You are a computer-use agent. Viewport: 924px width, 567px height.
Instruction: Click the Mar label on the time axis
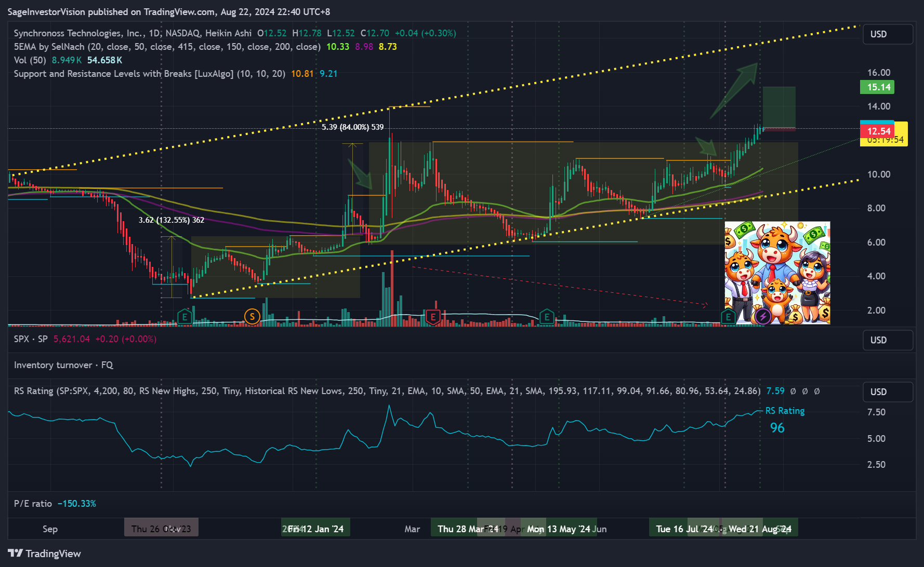412,529
